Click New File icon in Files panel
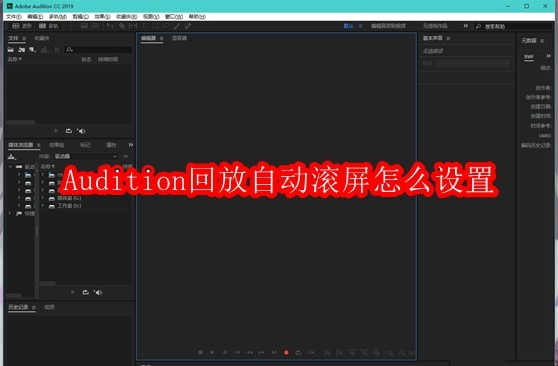The width and height of the screenshot is (558, 366). [33, 49]
